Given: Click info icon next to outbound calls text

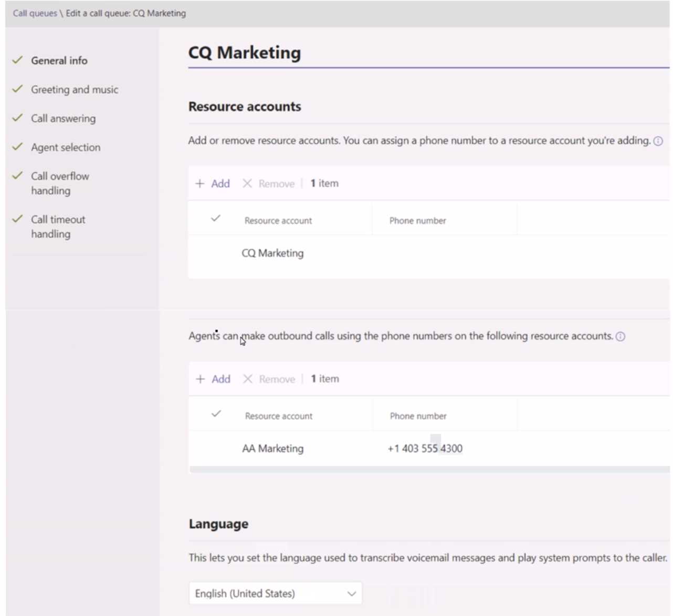Looking at the screenshot, I should click(x=620, y=337).
